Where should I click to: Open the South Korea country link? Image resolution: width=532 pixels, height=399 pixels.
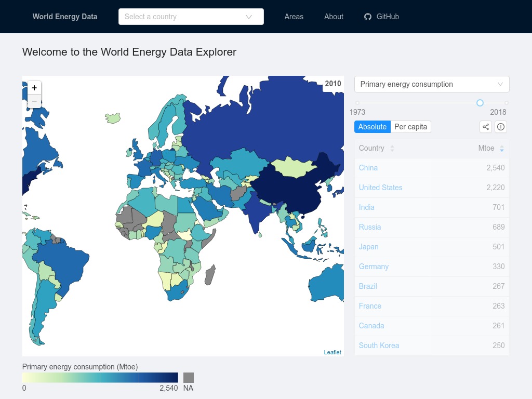tap(379, 345)
